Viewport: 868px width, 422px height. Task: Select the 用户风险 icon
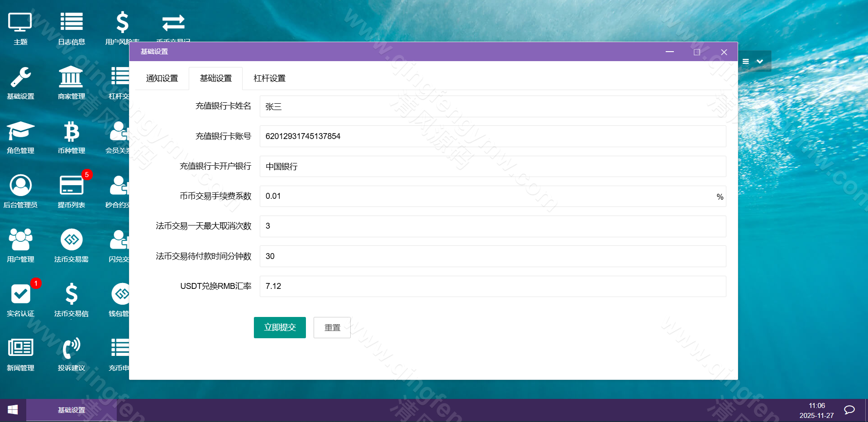pos(121,27)
